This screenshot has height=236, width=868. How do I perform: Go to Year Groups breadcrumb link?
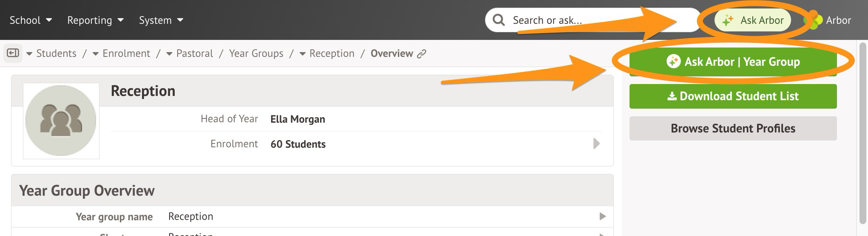coord(256,53)
